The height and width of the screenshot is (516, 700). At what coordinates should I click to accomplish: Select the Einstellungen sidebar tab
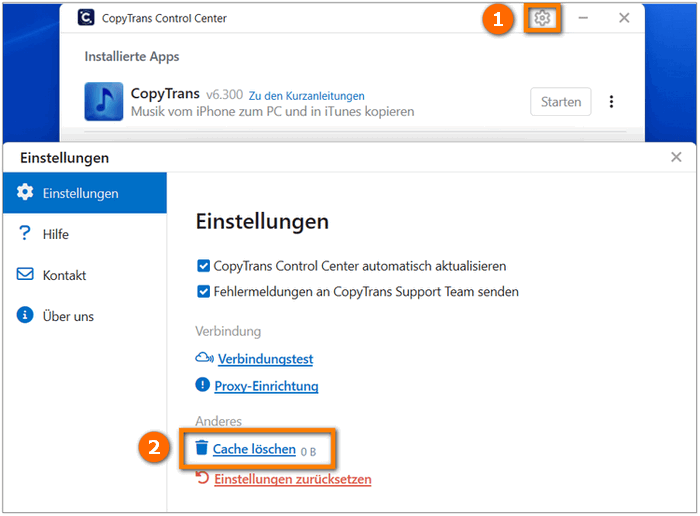click(85, 193)
